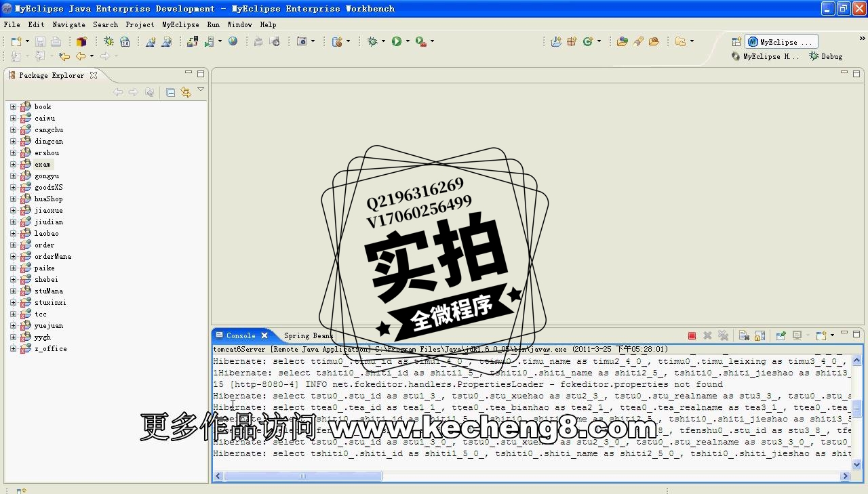Select the stuxinxi project
868x494 pixels.
pos(50,302)
